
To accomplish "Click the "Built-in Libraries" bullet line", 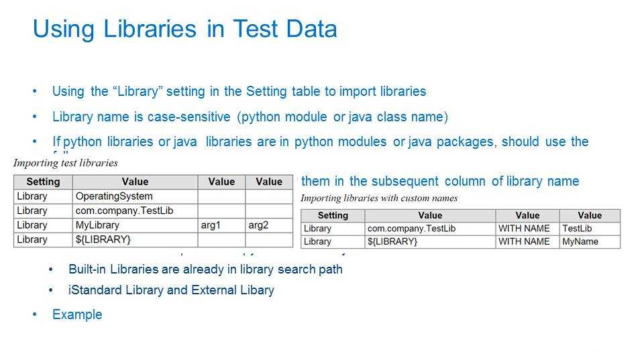I will point(205,269).
